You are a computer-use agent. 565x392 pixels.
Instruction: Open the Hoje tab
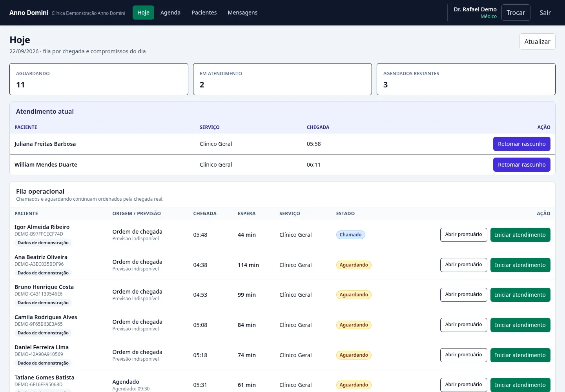pos(143,13)
